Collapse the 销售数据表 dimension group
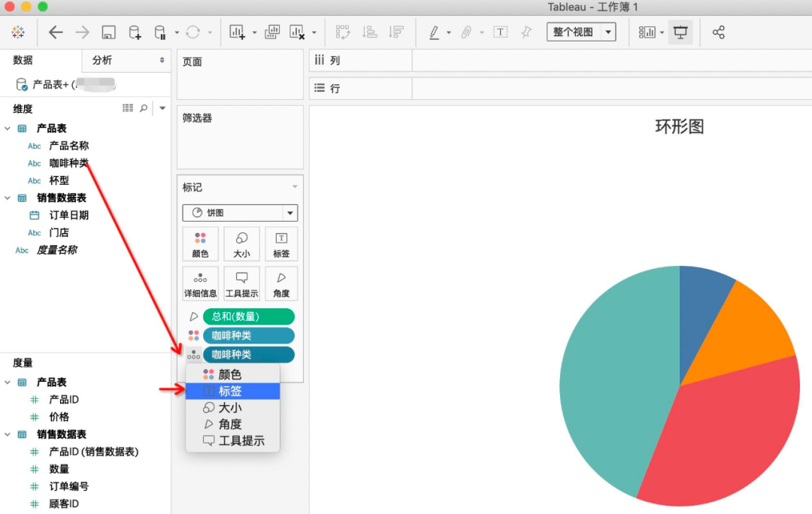This screenshot has height=514, width=812. tap(8, 198)
